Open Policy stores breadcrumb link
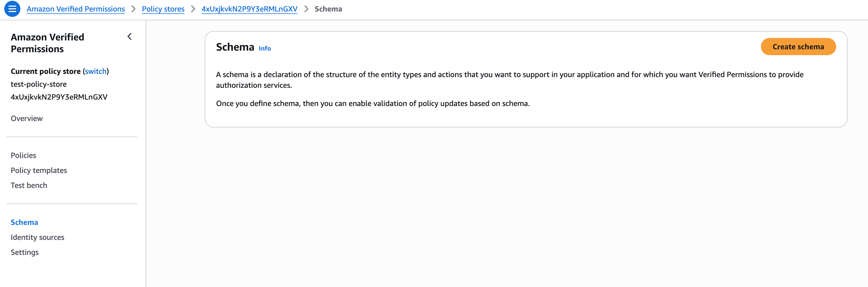Viewport: 868px width, 287px height. point(163,9)
